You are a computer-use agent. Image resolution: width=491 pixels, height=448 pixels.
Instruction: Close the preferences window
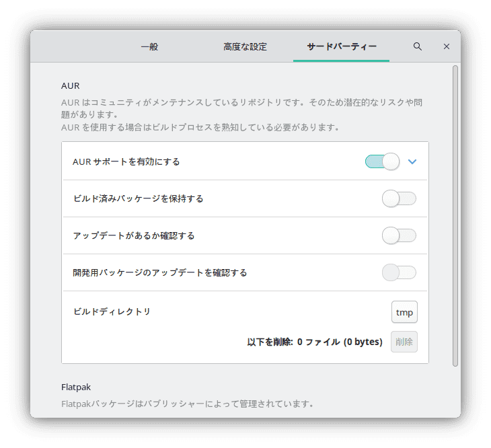pyautogui.click(x=446, y=46)
